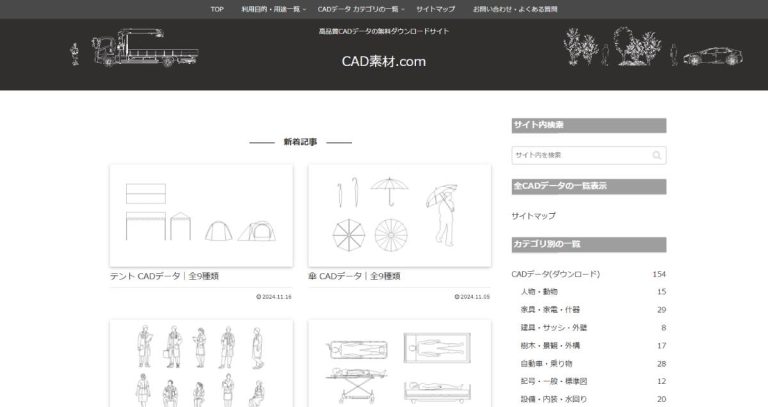The image size is (768, 407).
Task: Open the TOP menu item
Action: (217, 9)
